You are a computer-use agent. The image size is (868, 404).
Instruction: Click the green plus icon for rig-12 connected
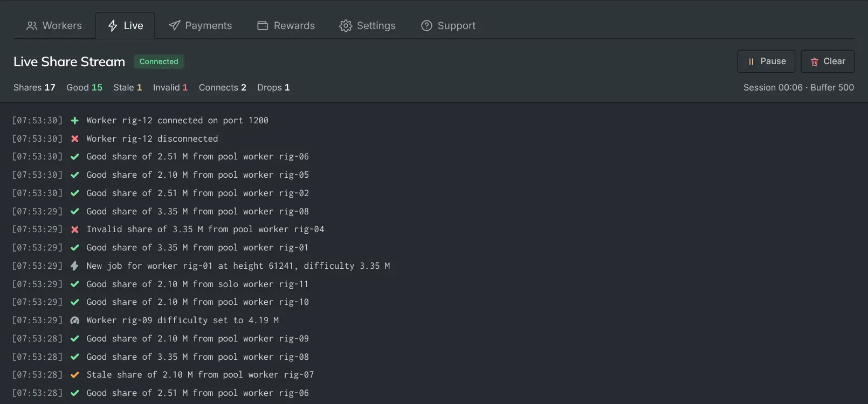75,121
